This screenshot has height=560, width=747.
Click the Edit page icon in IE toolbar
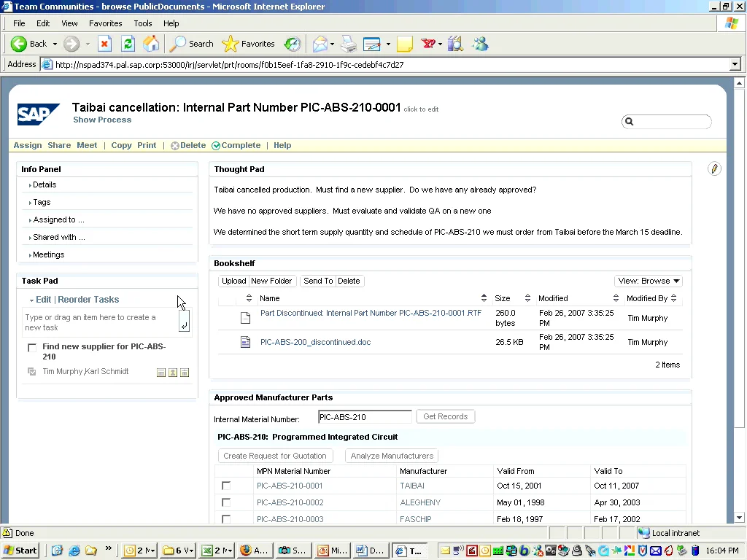click(371, 44)
